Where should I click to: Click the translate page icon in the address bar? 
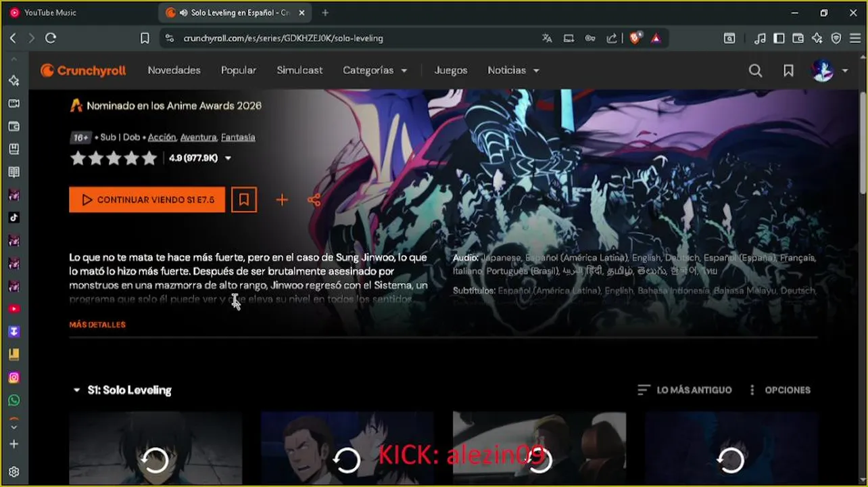point(547,39)
